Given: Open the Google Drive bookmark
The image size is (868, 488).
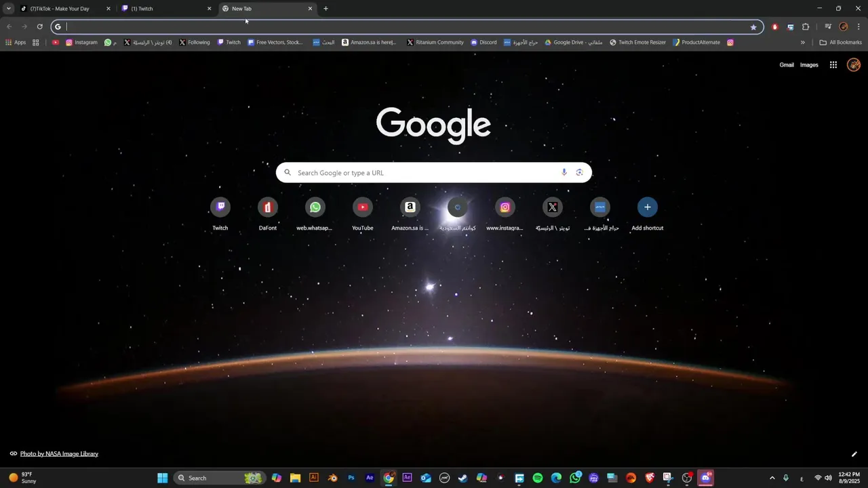Looking at the screenshot, I should [x=573, y=42].
